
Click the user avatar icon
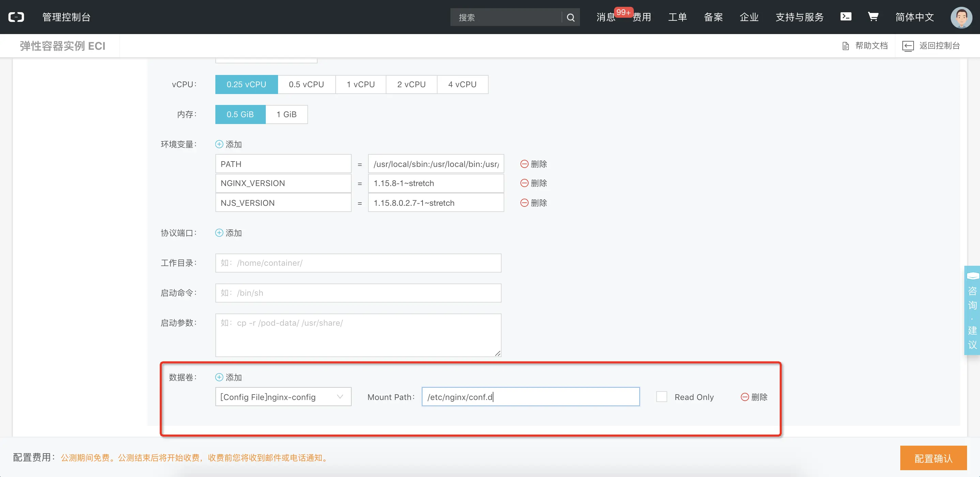pyautogui.click(x=961, y=17)
